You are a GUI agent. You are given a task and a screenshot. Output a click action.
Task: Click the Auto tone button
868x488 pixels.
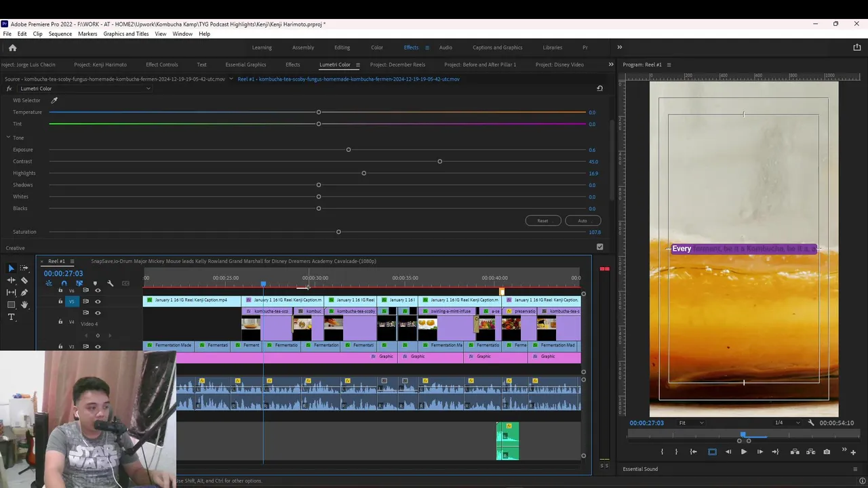(x=583, y=221)
